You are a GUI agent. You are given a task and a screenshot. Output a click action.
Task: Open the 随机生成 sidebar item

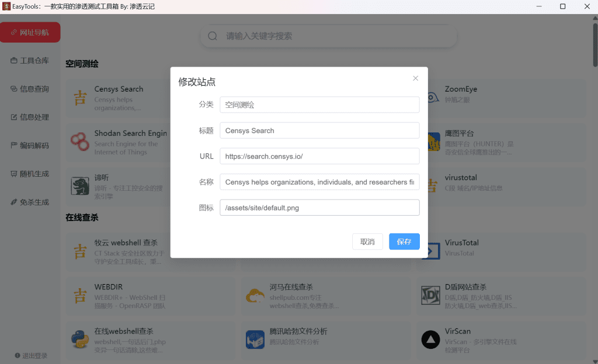pos(30,174)
